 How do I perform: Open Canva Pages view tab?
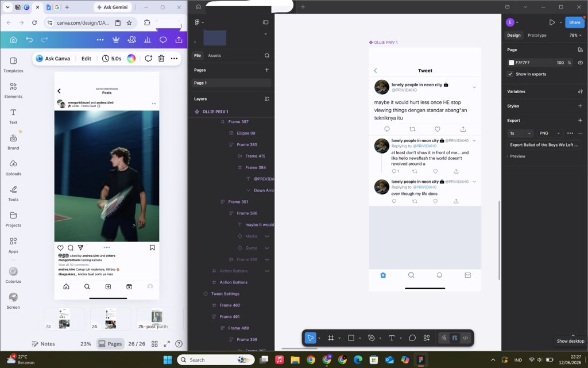tap(110, 344)
